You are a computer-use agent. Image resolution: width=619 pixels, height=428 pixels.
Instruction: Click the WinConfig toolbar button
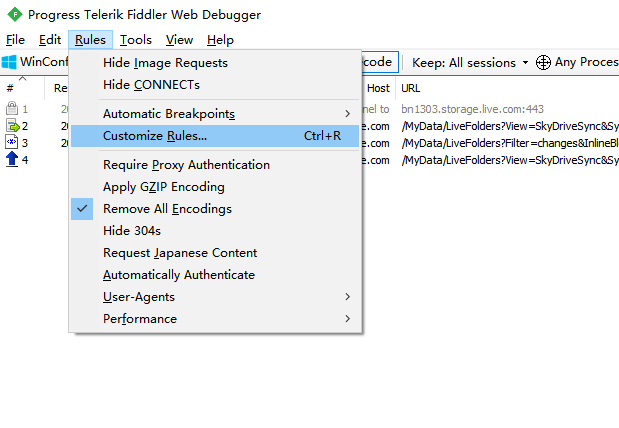pos(35,62)
